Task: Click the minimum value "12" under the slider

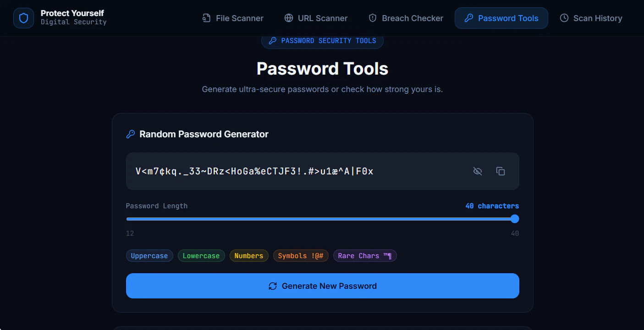Action: [130, 233]
